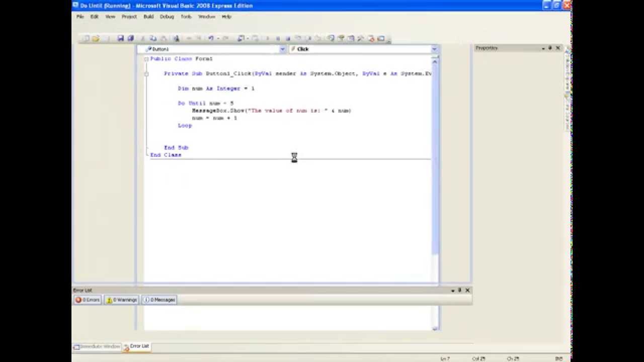The image size is (644, 362).
Task: Open Error List from the toolbar icon
Action: click(x=371, y=38)
